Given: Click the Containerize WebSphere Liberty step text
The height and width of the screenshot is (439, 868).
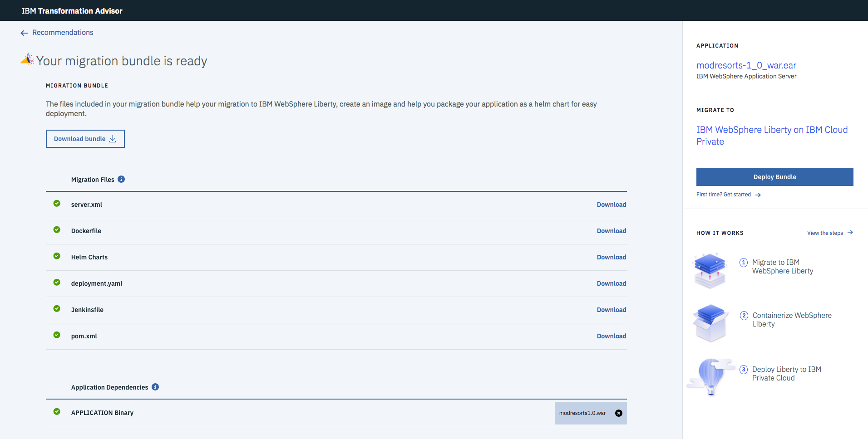Looking at the screenshot, I should (792, 320).
